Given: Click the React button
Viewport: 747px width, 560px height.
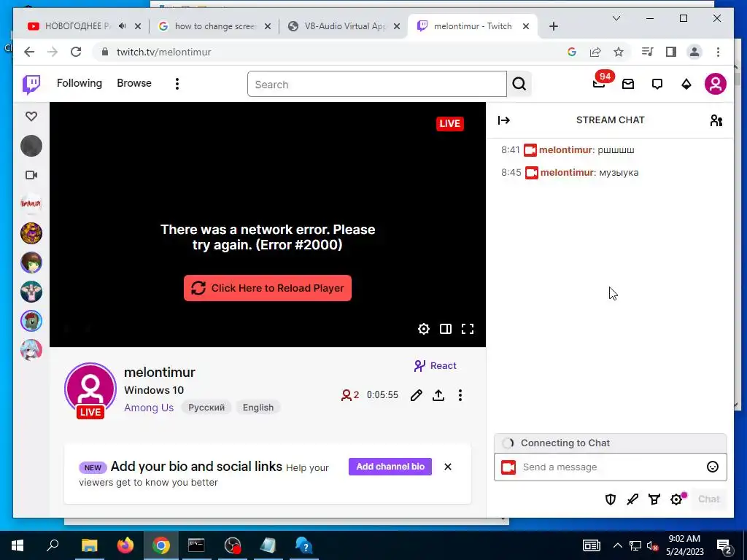Looking at the screenshot, I should click(436, 366).
